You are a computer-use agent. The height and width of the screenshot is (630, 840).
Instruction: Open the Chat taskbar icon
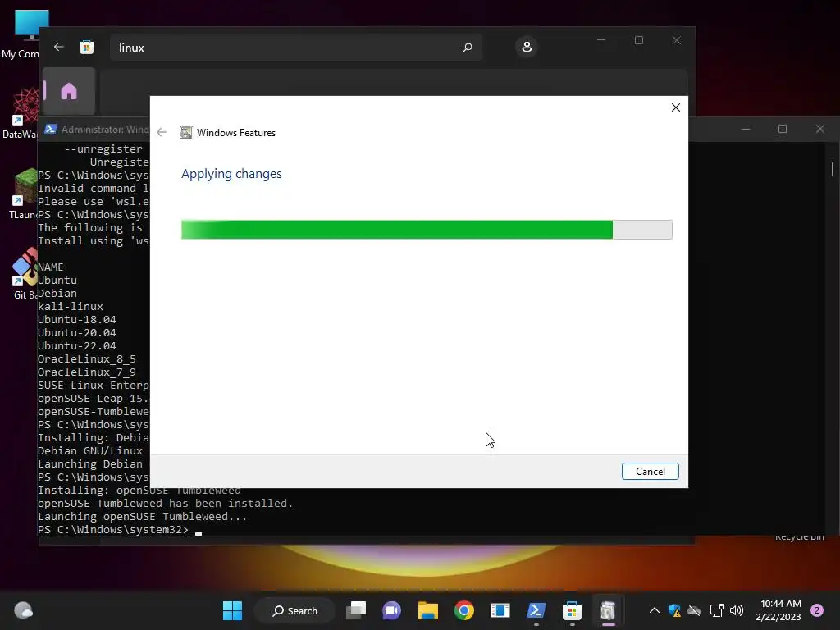tap(391, 610)
